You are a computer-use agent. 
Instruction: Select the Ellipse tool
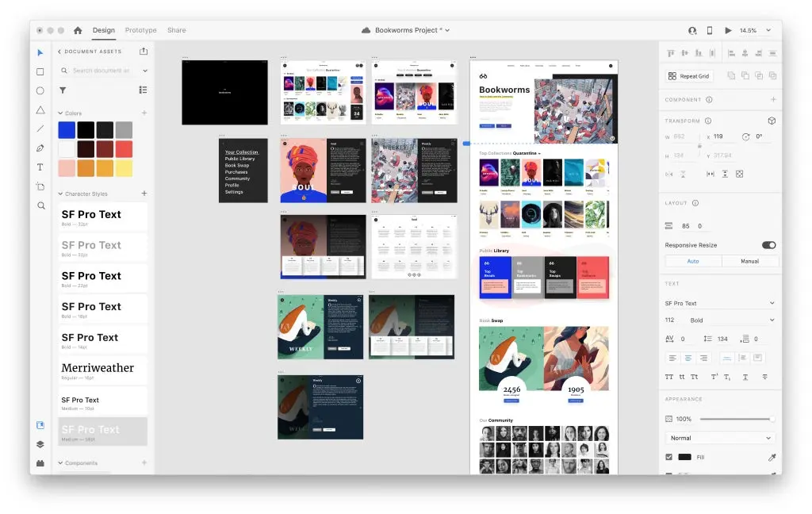point(41,90)
